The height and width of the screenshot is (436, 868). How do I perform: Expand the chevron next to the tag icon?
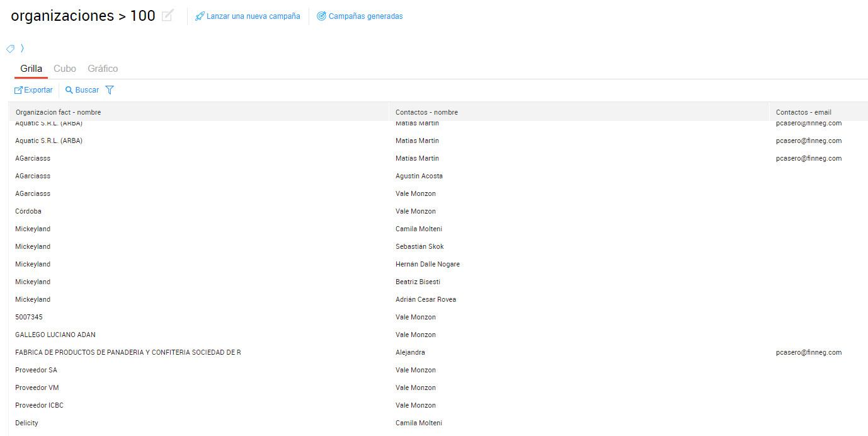[22, 48]
